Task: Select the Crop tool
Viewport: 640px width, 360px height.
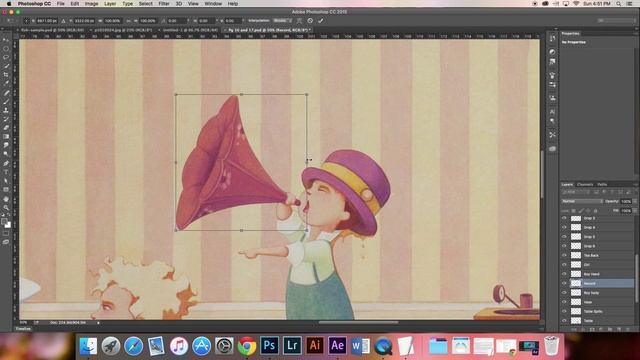Action: (x=6, y=75)
